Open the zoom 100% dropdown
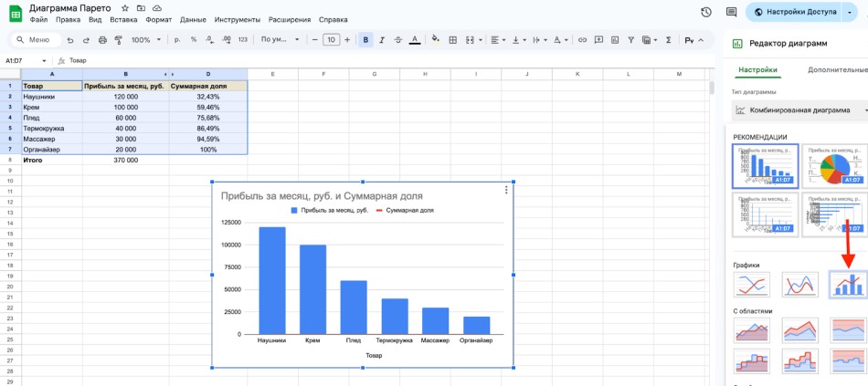Viewport: 868px width, 386px height. [x=145, y=40]
